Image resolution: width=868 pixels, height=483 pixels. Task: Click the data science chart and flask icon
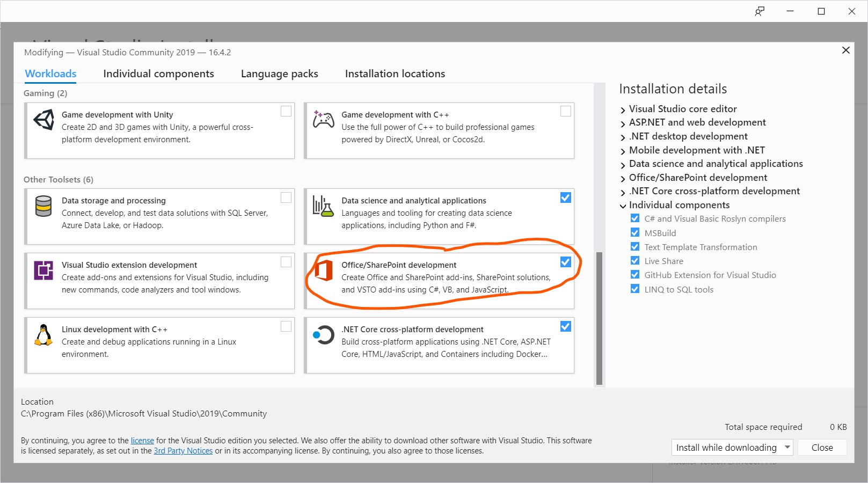(323, 206)
